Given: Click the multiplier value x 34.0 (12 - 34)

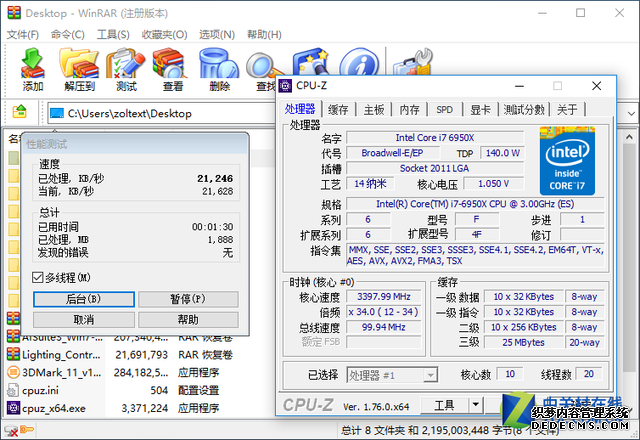Looking at the screenshot, I should tap(384, 312).
